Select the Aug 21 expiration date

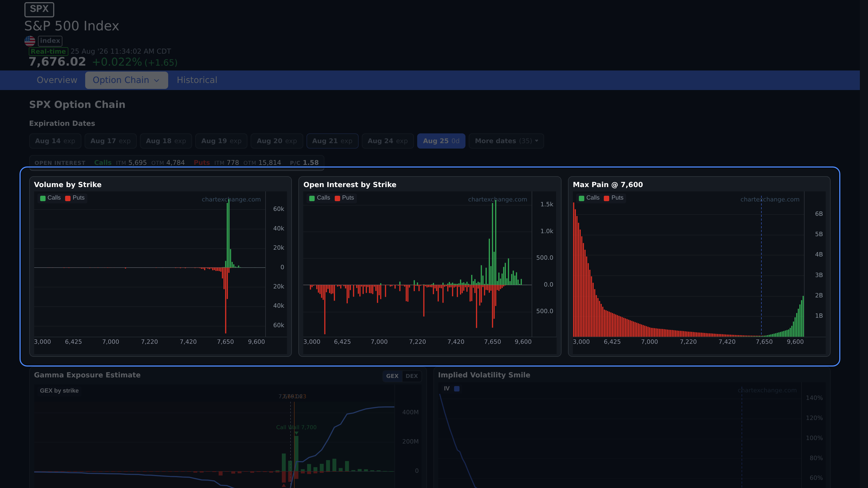332,141
